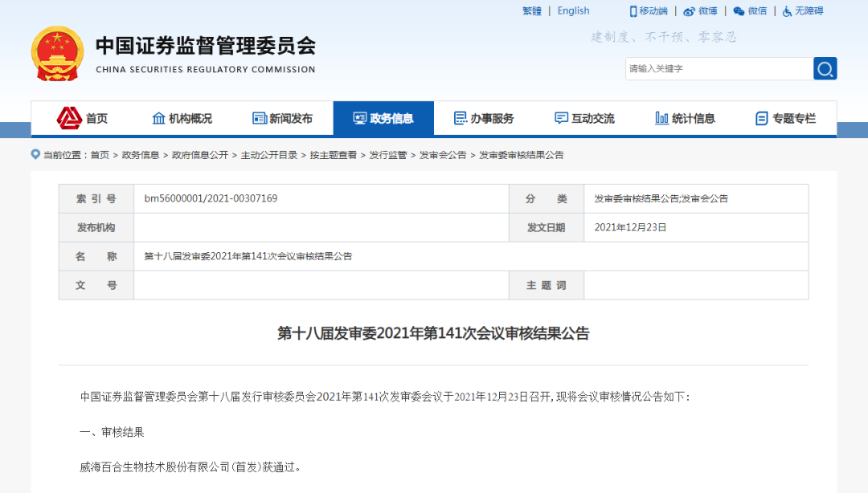Click the 索引号 label cell
868x493 pixels.
tap(96, 198)
